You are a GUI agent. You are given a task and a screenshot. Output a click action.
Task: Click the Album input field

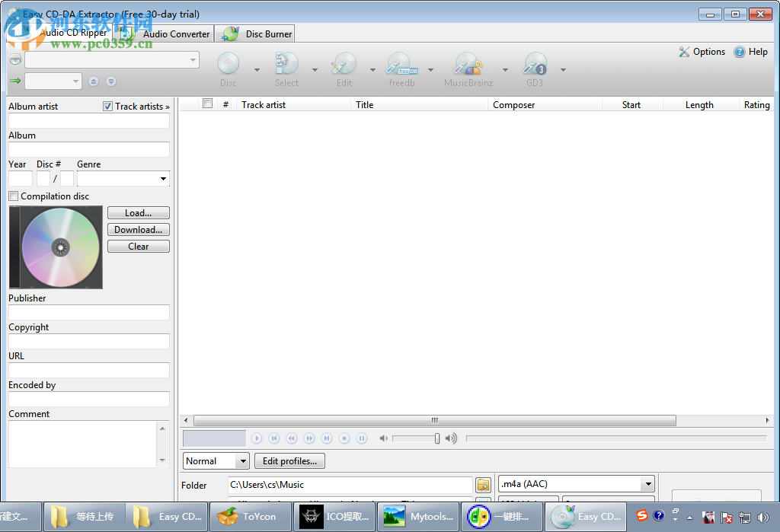pyautogui.click(x=89, y=150)
